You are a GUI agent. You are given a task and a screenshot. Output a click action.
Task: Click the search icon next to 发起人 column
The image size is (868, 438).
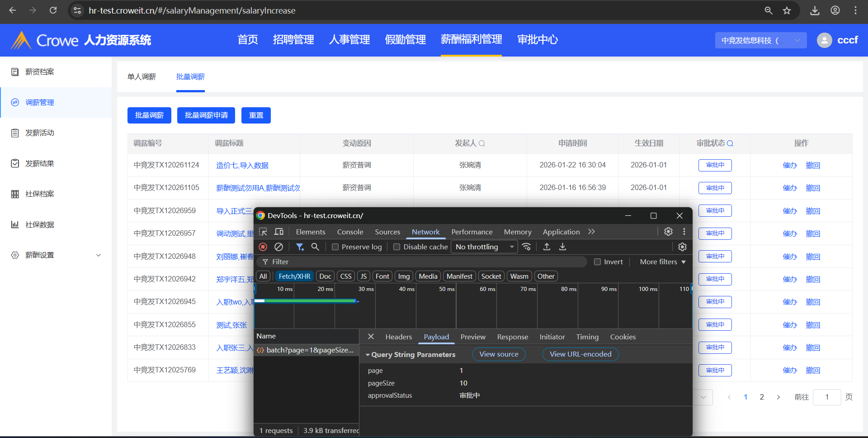[x=482, y=143]
